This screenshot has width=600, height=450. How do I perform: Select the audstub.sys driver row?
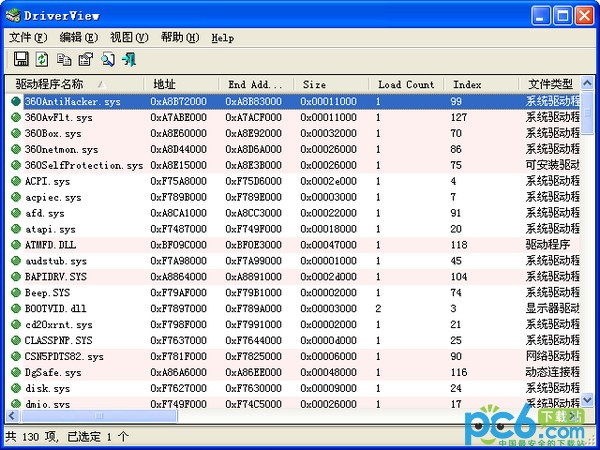(293, 261)
